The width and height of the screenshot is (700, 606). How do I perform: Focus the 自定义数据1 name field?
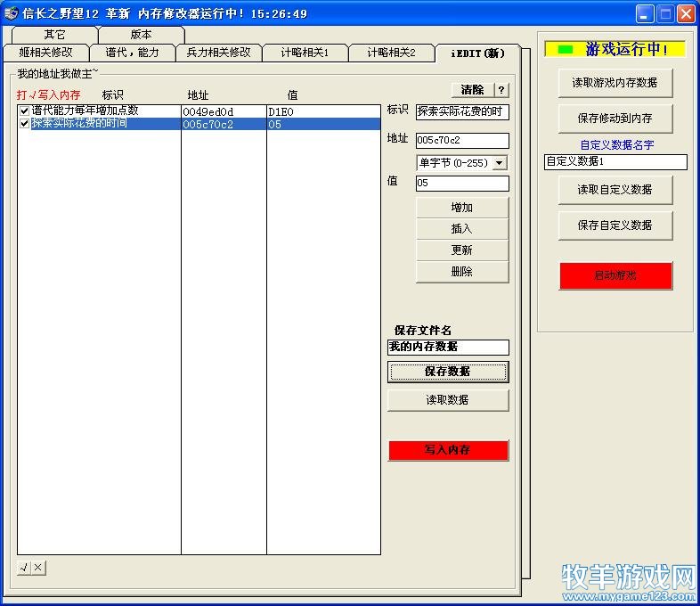[x=615, y=161]
